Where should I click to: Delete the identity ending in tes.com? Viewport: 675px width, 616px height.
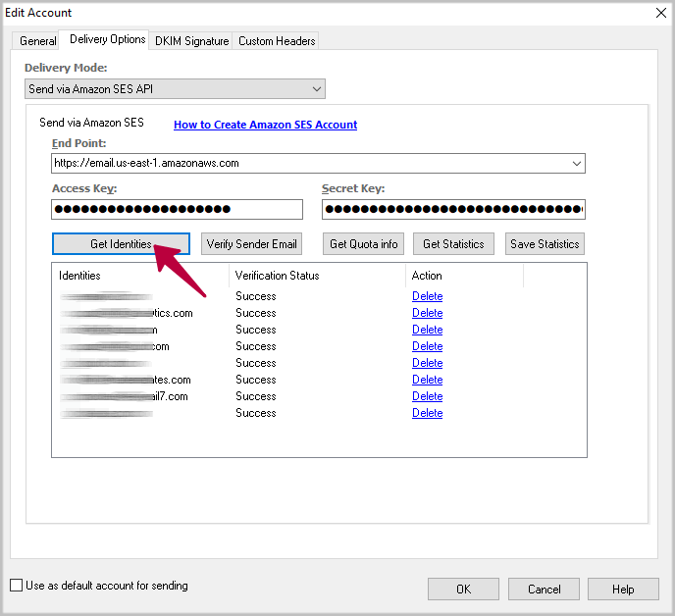(x=427, y=380)
